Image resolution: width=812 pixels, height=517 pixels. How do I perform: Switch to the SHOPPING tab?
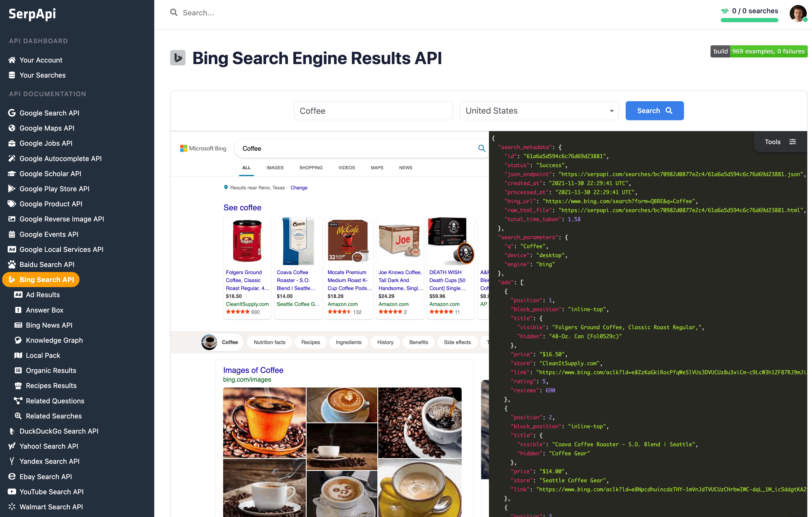(x=311, y=167)
